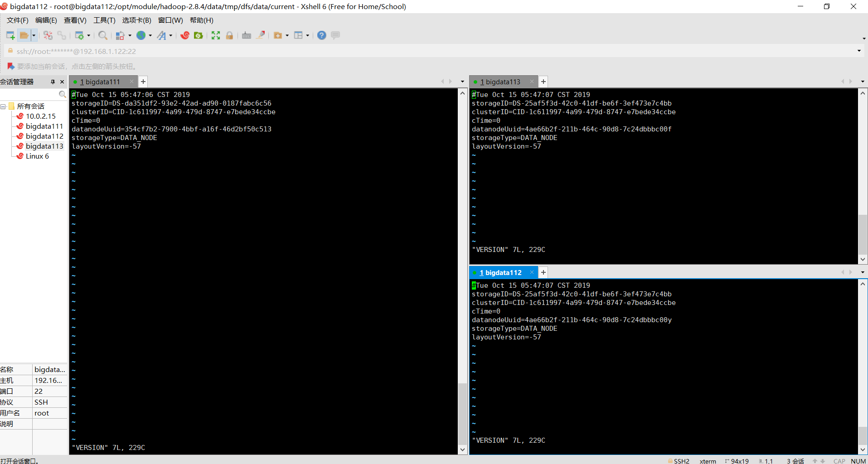The width and height of the screenshot is (868, 464).
Task: Click the folder-plus toolbar icon
Action: point(278,35)
